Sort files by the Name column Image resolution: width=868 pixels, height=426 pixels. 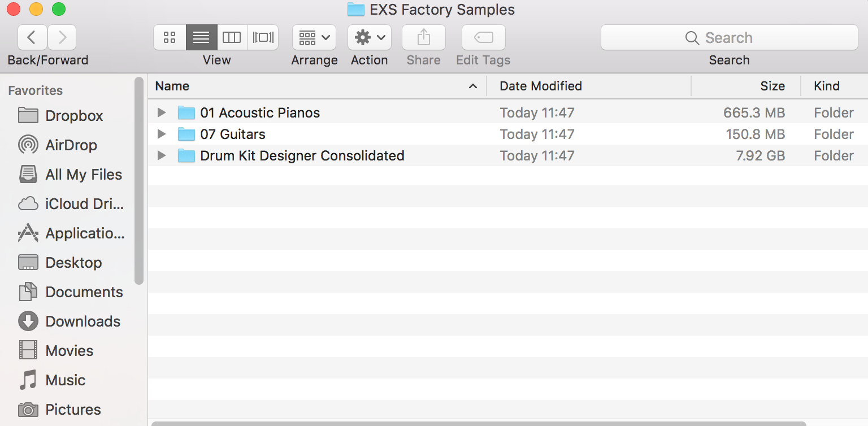click(x=172, y=86)
